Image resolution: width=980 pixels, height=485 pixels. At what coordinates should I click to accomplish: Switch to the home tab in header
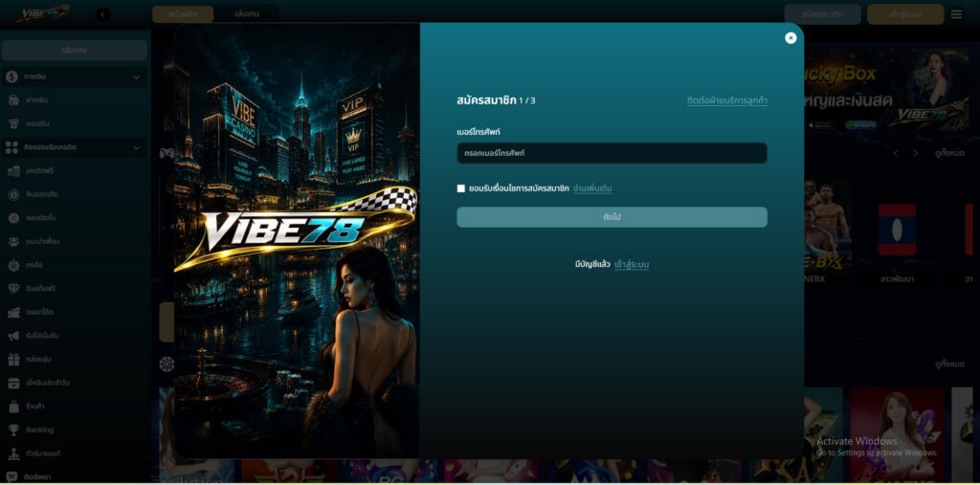coord(183,13)
